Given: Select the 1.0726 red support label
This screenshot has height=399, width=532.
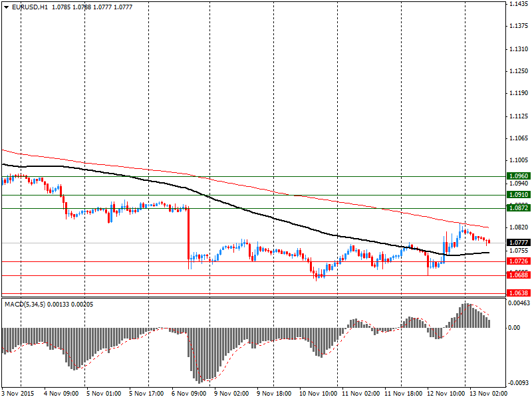Looking at the screenshot, I should [519, 261].
